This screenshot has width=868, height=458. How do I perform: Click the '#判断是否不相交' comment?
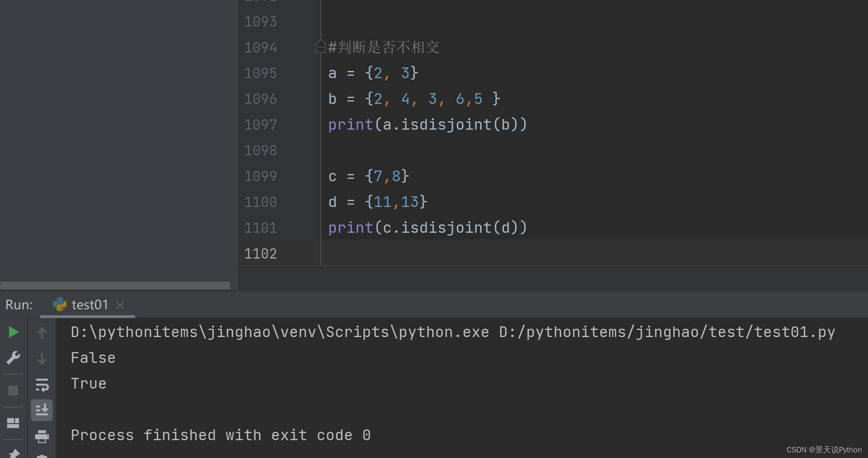pos(383,48)
